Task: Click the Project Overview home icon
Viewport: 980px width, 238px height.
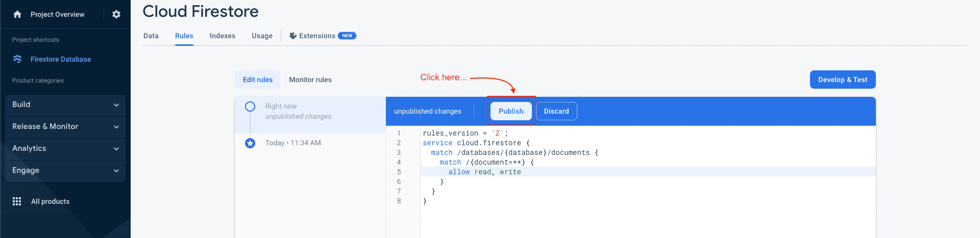Action: [x=17, y=14]
